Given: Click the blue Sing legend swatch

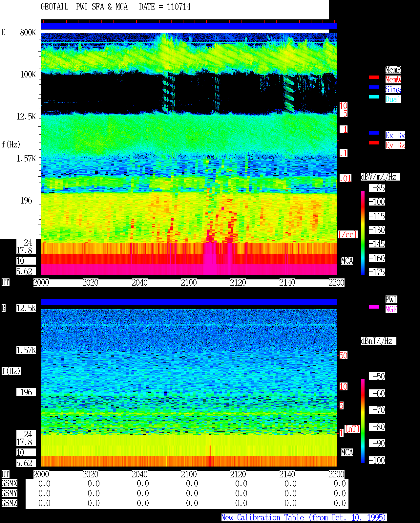Looking at the screenshot, I should pos(374,87).
